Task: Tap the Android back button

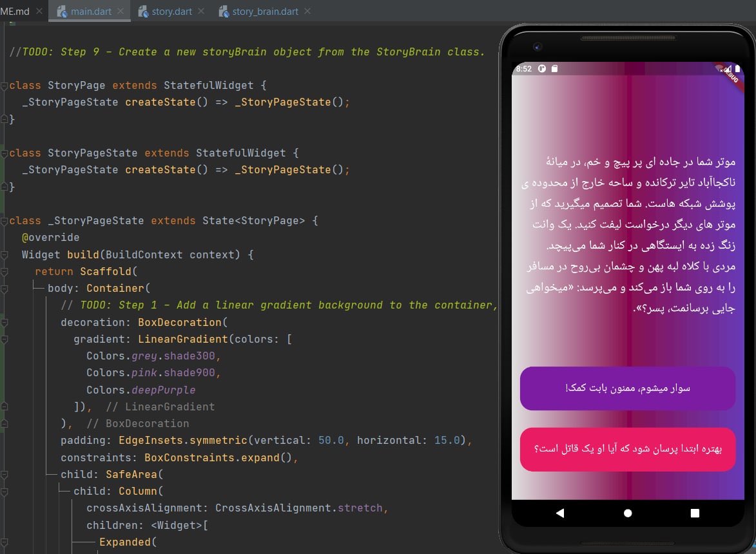Action: click(x=560, y=513)
